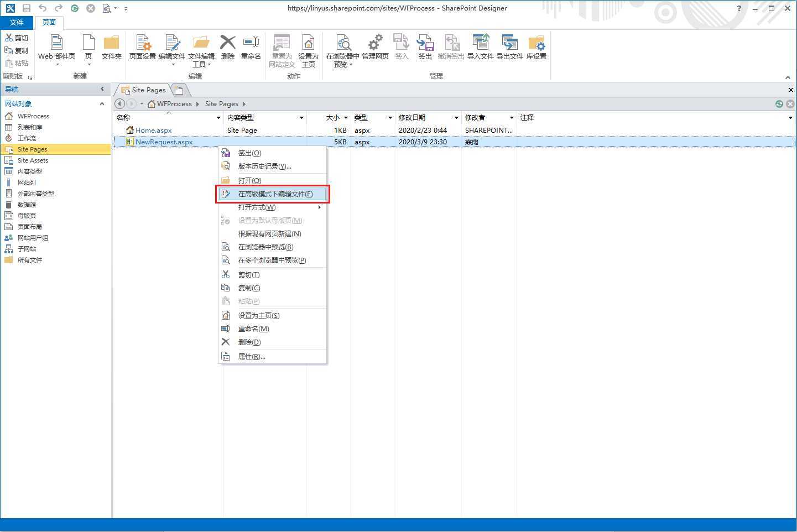The image size is (797, 532).
Task: Expand 打开方式 submenu
Action: [272, 207]
